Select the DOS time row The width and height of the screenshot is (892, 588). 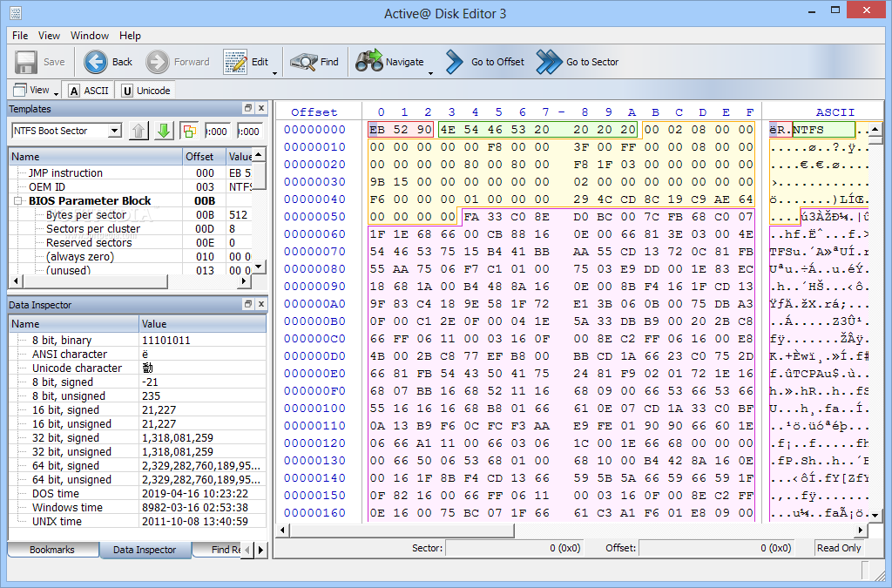pos(138,494)
